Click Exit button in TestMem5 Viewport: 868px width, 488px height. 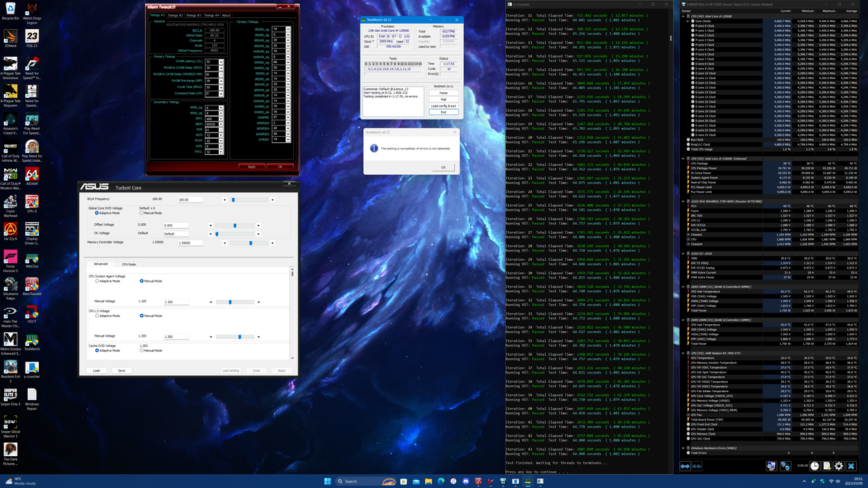pos(444,112)
